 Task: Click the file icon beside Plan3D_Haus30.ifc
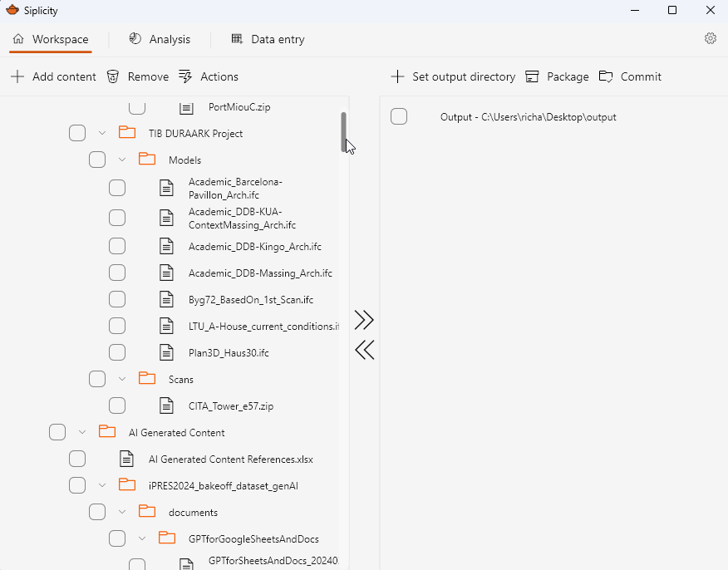(166, 352)
